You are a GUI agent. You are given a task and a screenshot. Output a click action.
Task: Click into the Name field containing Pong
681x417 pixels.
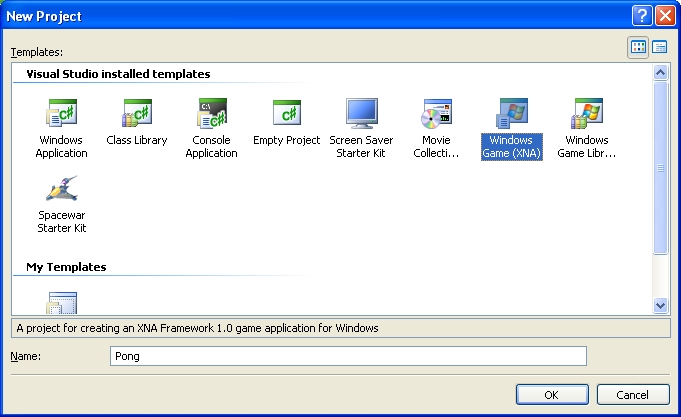[x=348, y=356]
